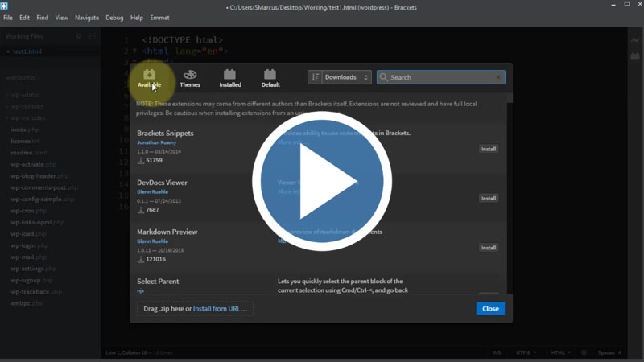Click the Working Files gear icon

pos(79,36)
